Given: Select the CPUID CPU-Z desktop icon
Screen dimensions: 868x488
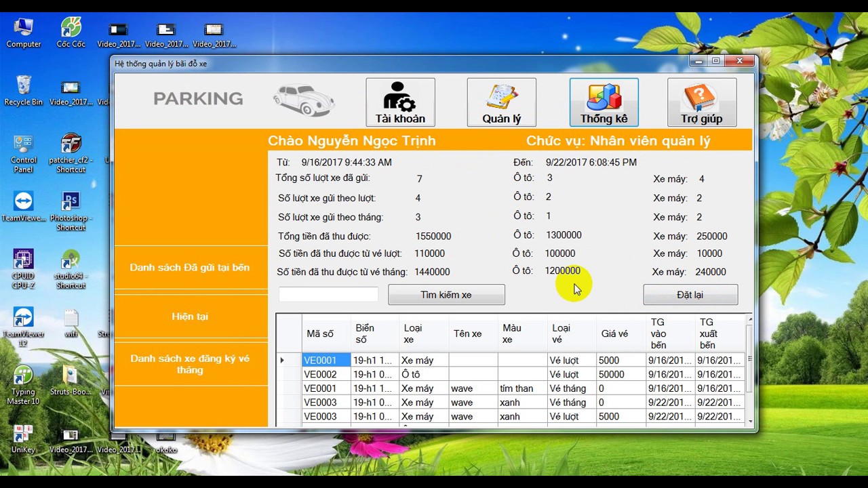Looking at the screenshot, I should click(x=24, y=269).
